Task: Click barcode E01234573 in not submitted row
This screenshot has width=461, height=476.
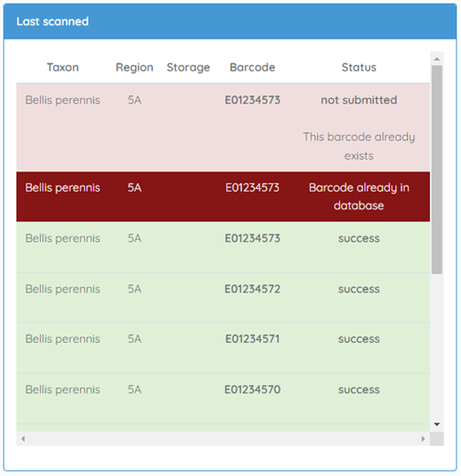Action: pos(252,100)
